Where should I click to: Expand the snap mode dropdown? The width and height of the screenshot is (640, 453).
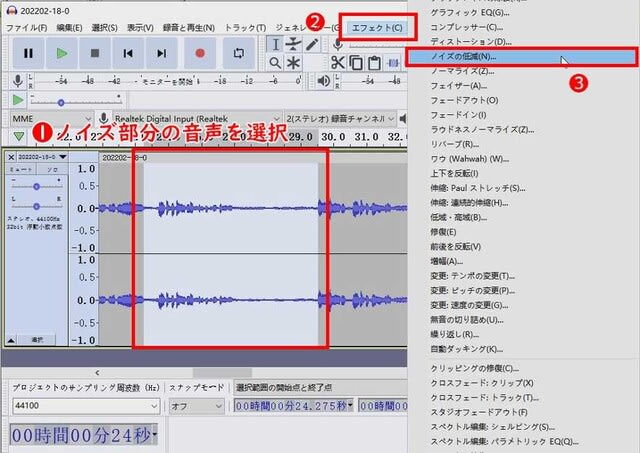196,406
